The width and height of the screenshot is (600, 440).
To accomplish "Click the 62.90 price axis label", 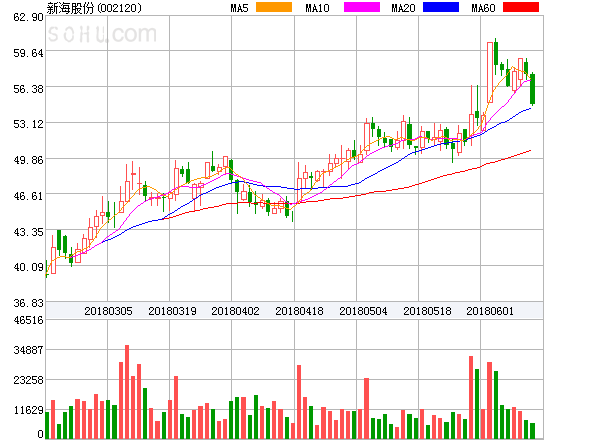I will [28, 17].
